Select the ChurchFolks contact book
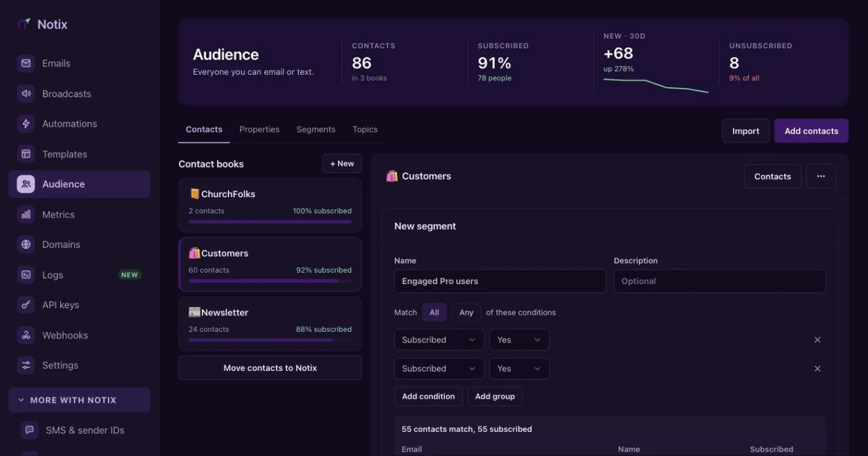The width and height of the screenshot is (868, 456). (270, 205)
